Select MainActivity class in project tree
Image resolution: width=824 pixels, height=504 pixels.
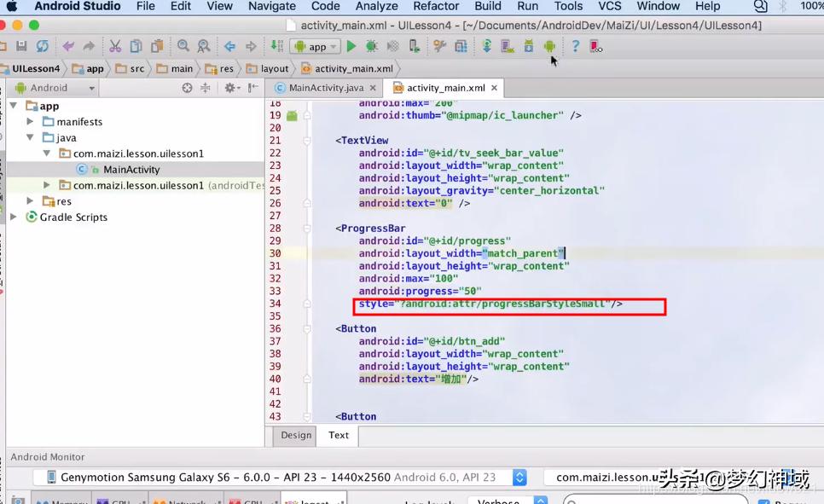[131, 170]
